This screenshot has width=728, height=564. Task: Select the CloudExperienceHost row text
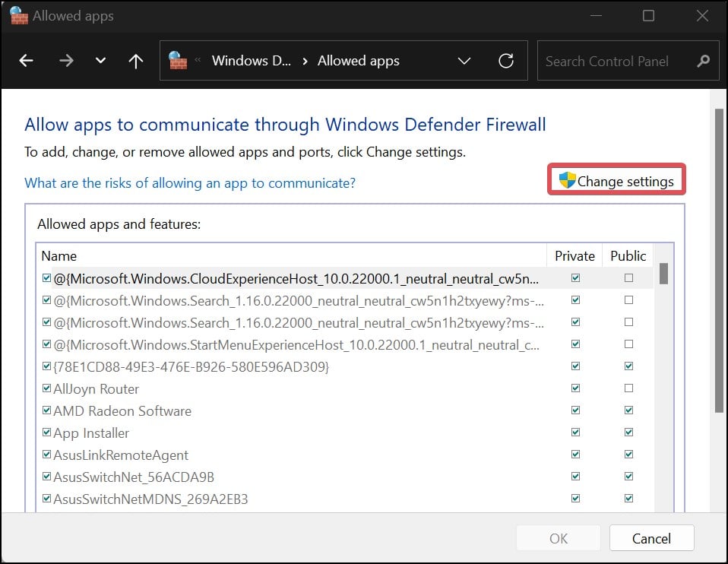coord(296,279)
